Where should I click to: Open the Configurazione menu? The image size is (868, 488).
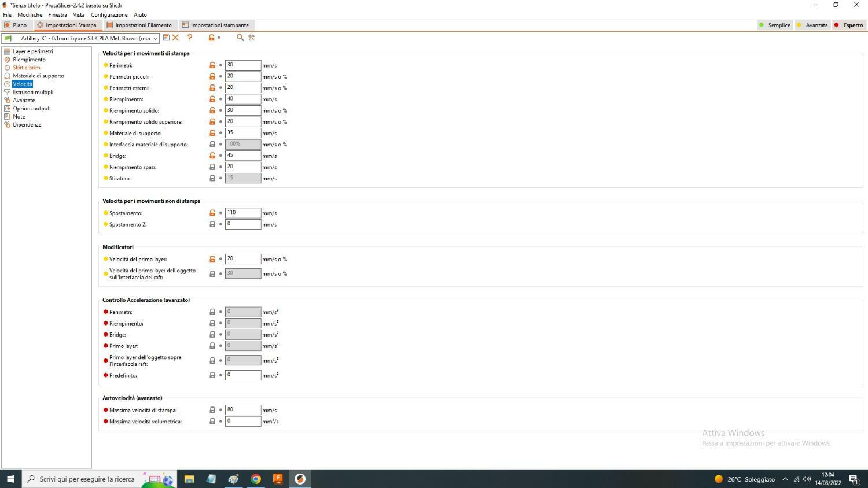click(x=109, y=14)
